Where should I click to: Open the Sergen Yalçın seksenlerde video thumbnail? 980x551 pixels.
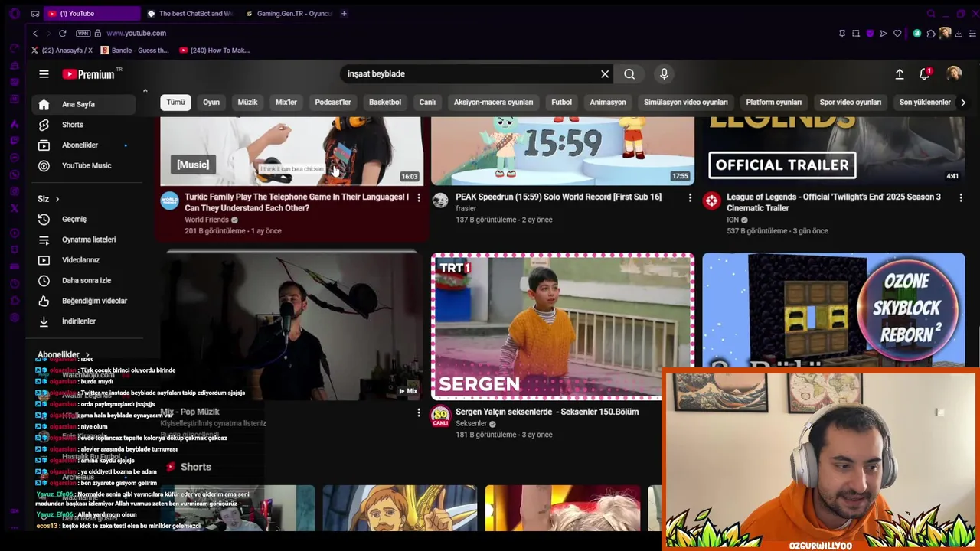563,327
